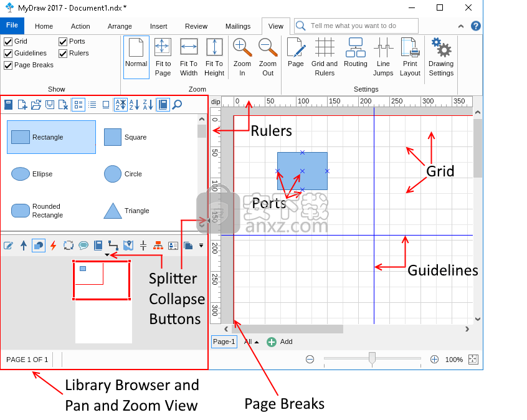Toggle the Rulers checkbox
The image size is (527, 420).
tap(63, 54)
